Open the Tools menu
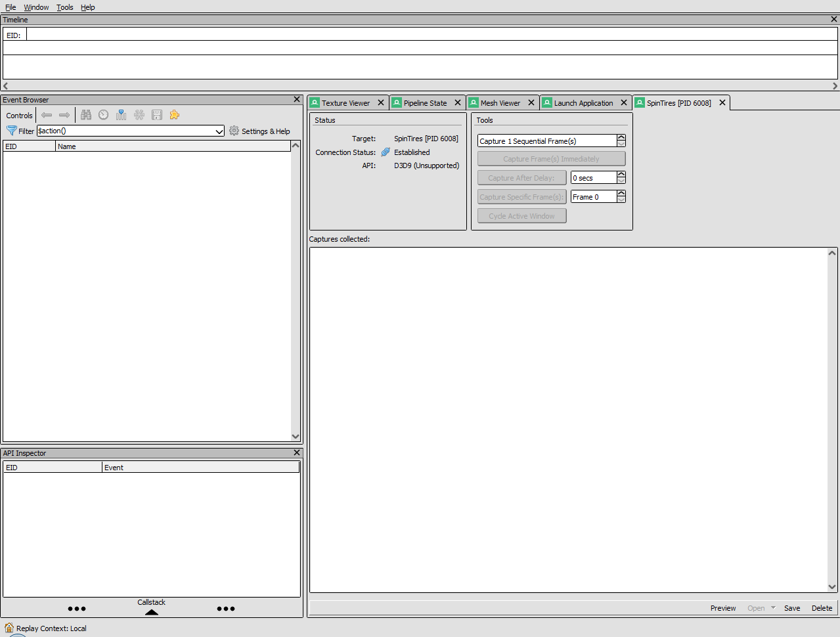This screenshot has height=637, width=840. [x=64, y=7]
